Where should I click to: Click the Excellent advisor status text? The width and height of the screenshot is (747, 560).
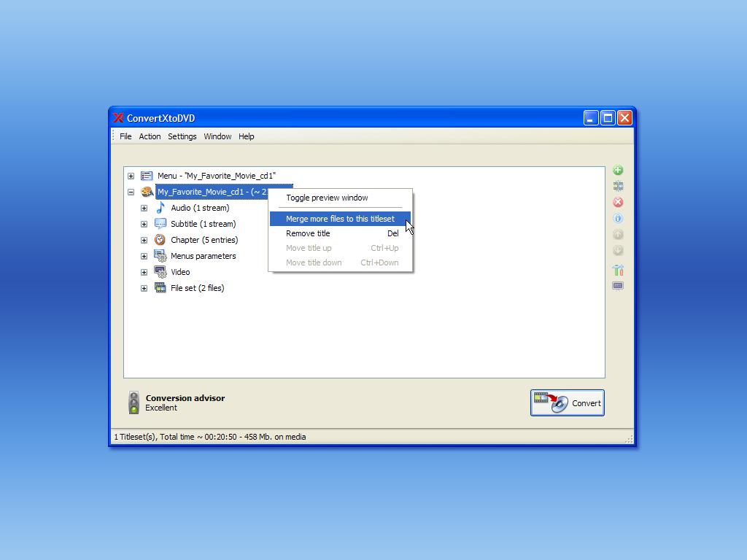click(x=161, y=408)
